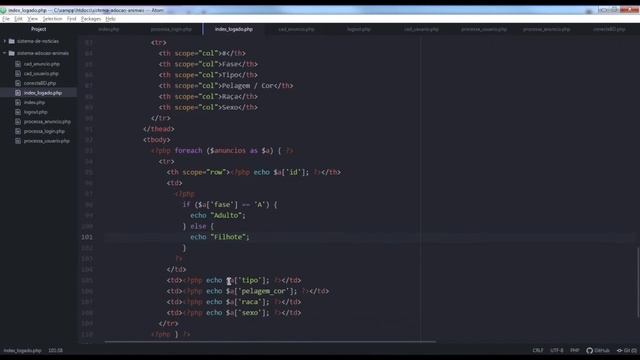Open index.php from the project tree
Viewport: 640px width, 360px height.
click(x=34, y=102)
